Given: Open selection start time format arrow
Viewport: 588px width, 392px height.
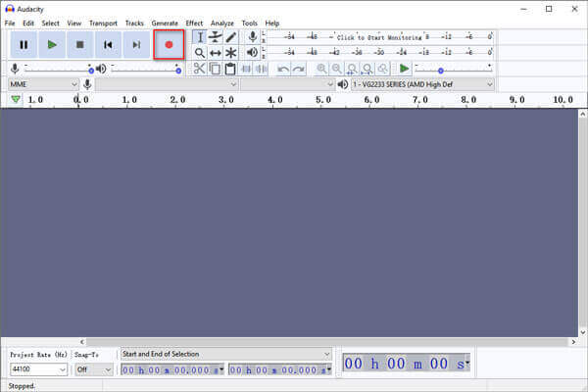Looking at the screenshot, I should pyautogui.click(x=221, y=369).
